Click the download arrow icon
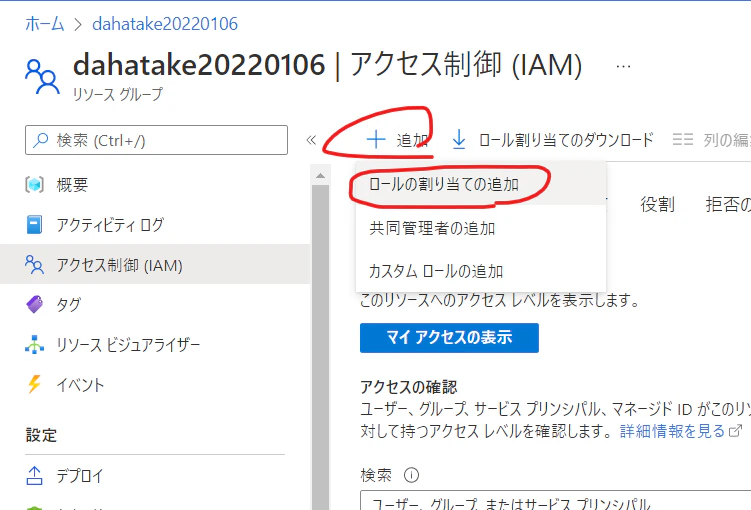The image size is (751, 510). pos(459,139)
